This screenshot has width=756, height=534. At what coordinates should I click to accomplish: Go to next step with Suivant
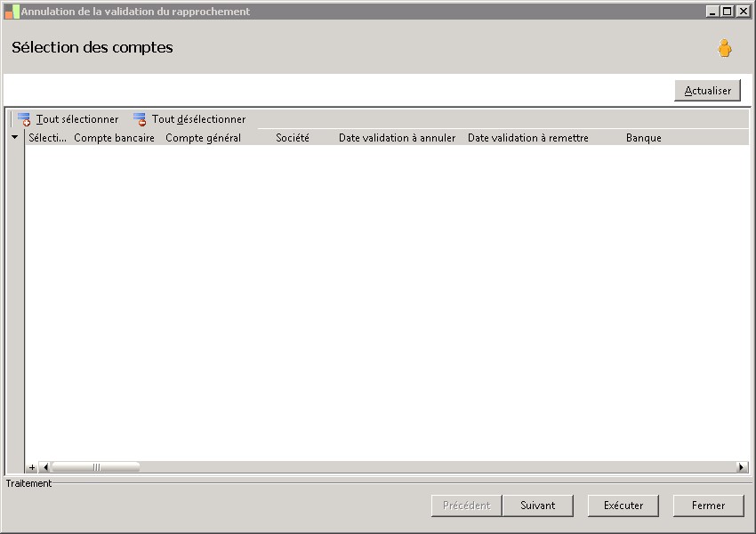[x=537, y=506]
